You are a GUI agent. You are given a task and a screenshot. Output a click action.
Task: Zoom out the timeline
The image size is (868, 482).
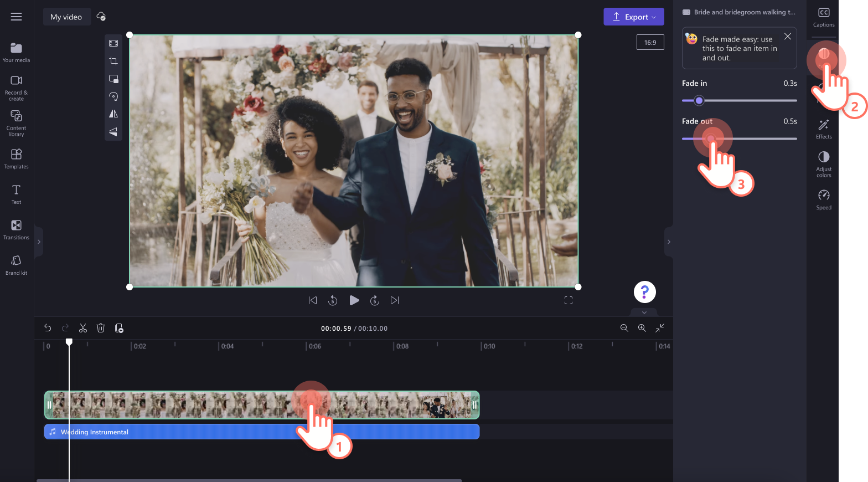624,328
